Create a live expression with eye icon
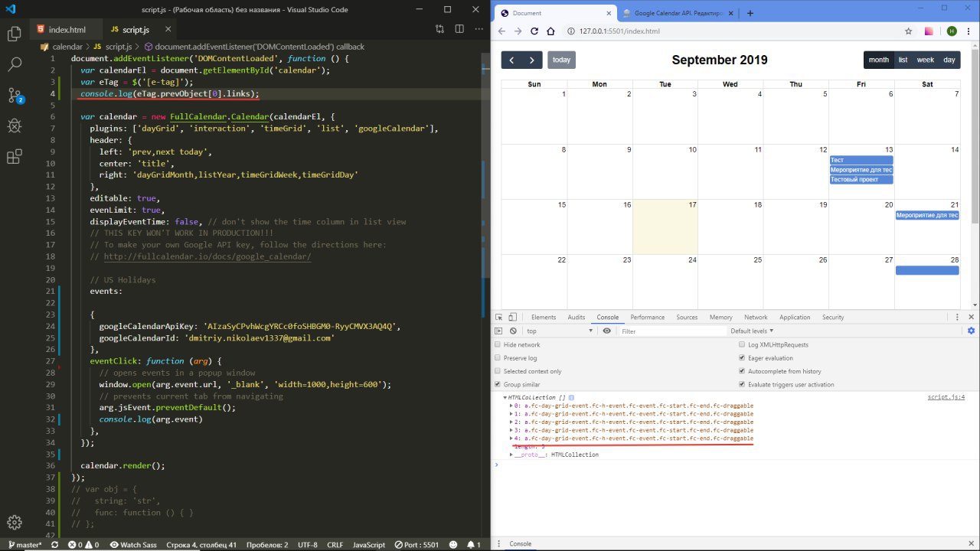Viewport: 980px width, 551px height. click(607, 331)
